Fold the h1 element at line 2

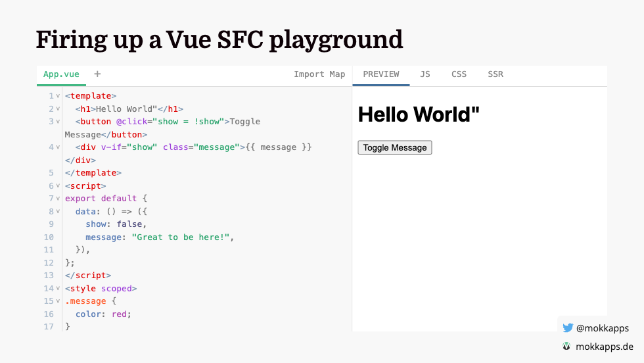[58, 109]
